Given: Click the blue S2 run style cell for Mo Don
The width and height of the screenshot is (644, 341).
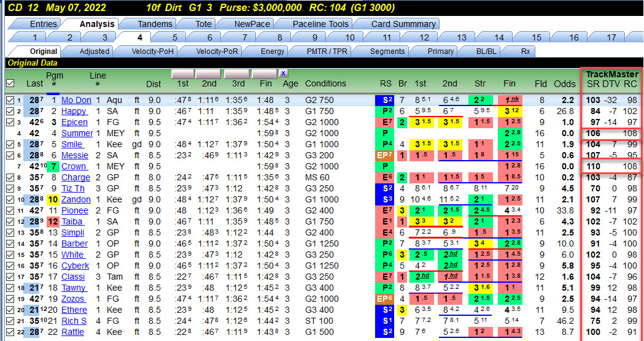Looking at the screenshot, I should point(385,100).
